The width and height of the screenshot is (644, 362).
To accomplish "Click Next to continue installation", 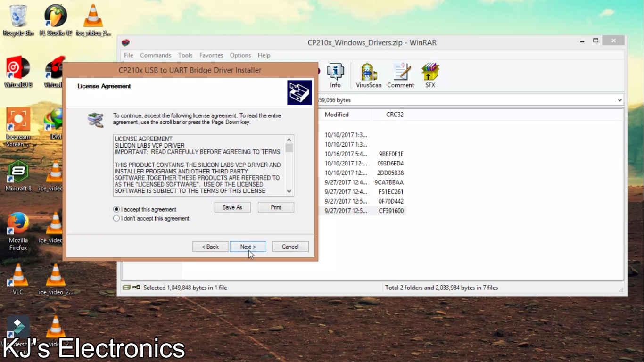I will point(248,247).
